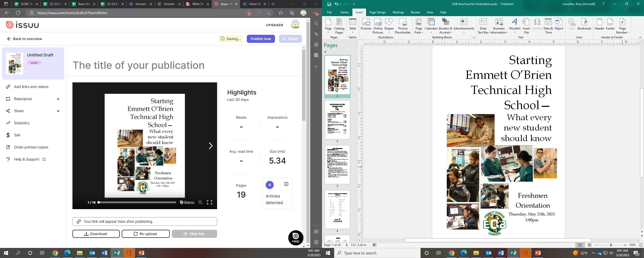644x258 pixels.
Task: Expand the Calendars building blocks
Action: pyautogui.click(x=431, y=26)
